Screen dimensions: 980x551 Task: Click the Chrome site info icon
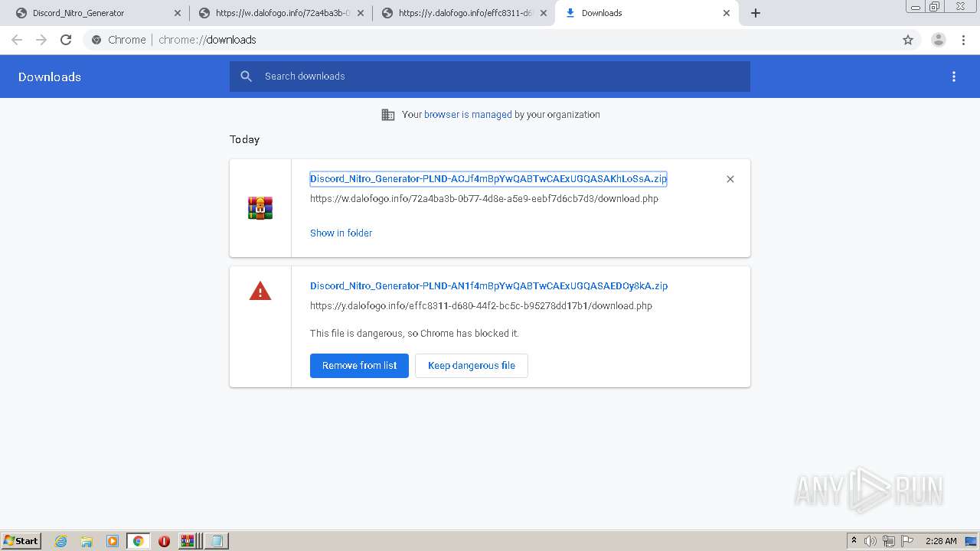(96, 40)
